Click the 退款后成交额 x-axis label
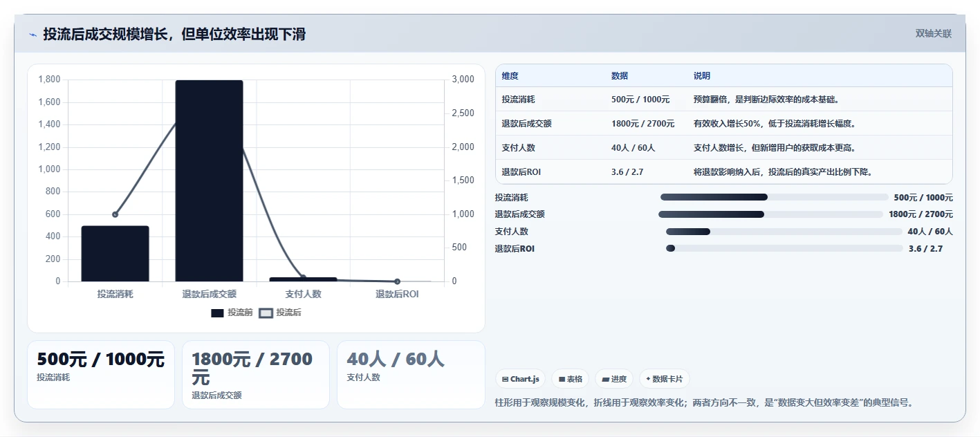Viewport: 980px width, 437px height. 209,294
